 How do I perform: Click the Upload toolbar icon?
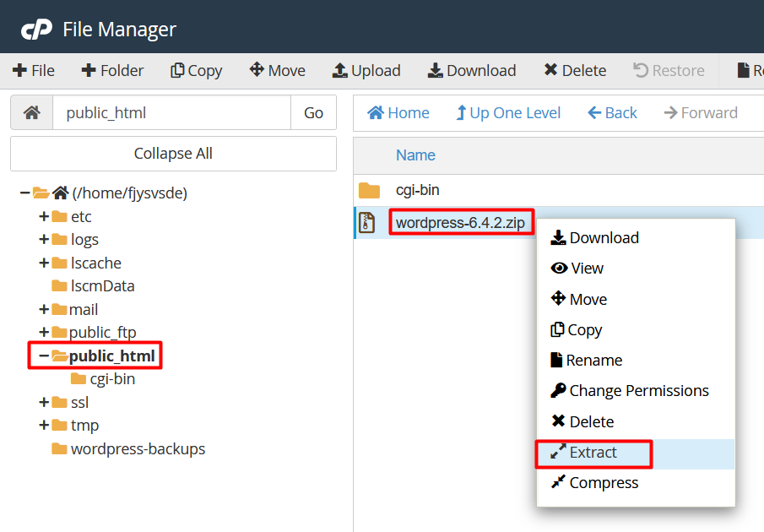pyautogui.click(x=340, y=71)
